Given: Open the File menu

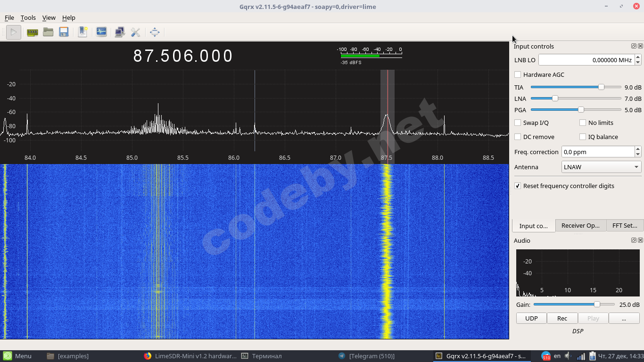Looking at the screenshot, I should coord(9,17).
